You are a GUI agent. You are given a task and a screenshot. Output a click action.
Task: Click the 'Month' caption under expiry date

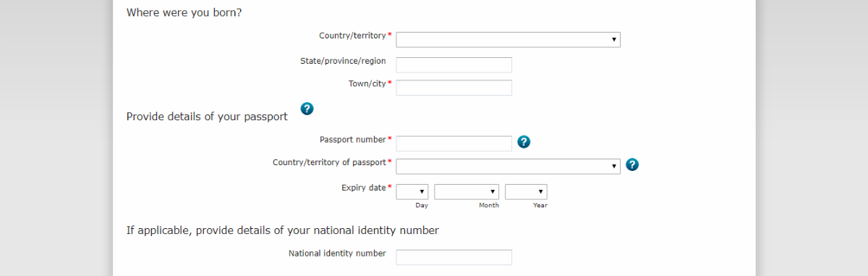point(489,206)
